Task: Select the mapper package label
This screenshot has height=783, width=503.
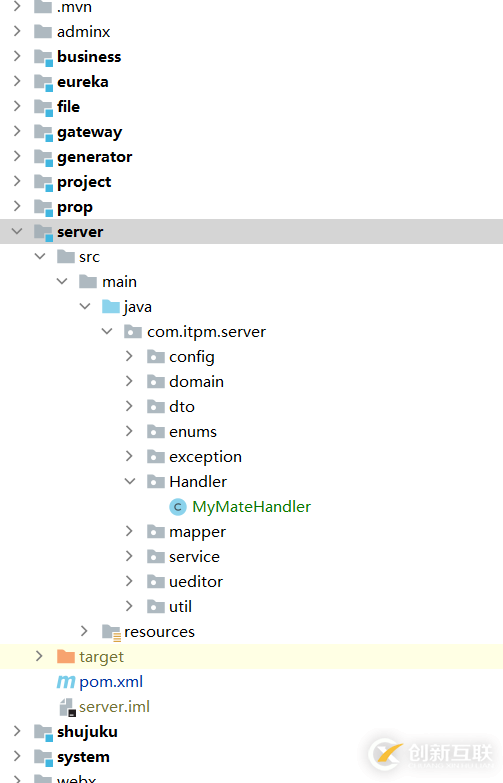Action: [x=197, y=533]
